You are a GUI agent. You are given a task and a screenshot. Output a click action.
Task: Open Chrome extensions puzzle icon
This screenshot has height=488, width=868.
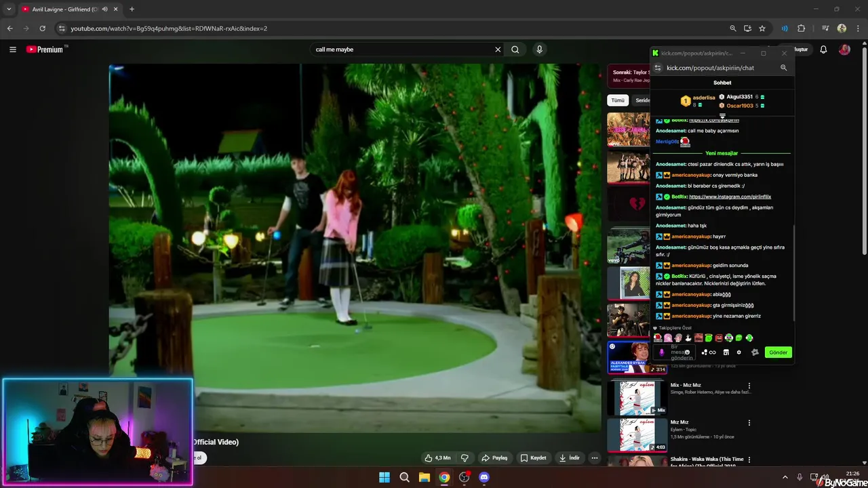point(801,28)
